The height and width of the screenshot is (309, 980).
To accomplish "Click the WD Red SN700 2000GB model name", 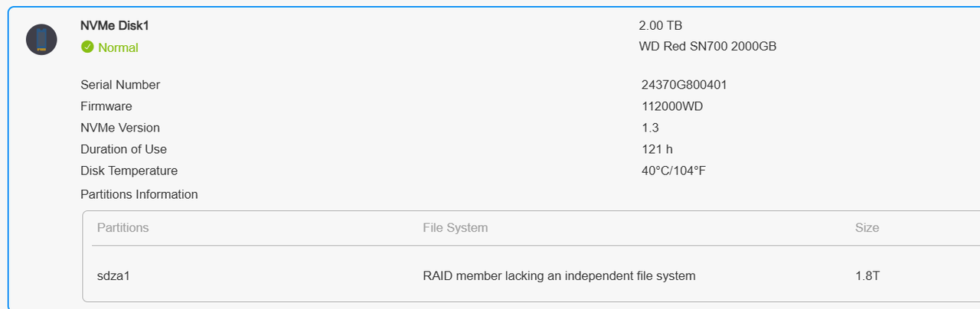I will coord(707,47).
